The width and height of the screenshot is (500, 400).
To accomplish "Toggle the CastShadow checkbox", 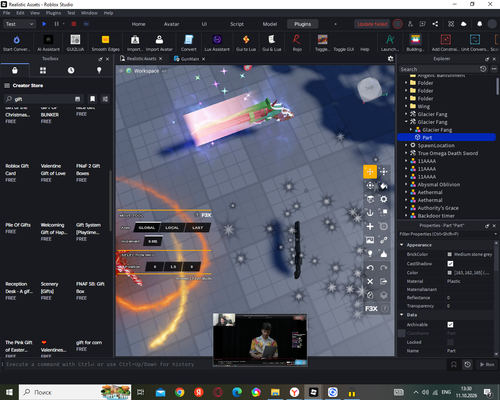I will 450,264.
